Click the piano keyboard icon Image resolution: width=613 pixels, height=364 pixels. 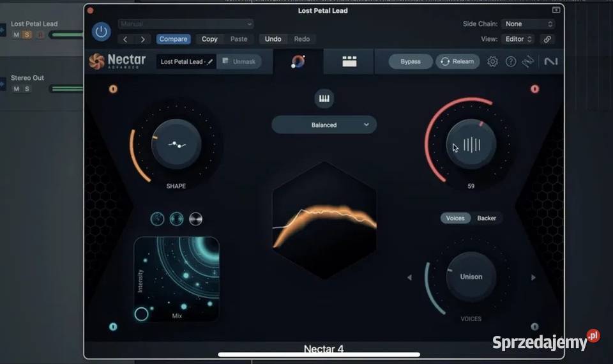point(324,98)
